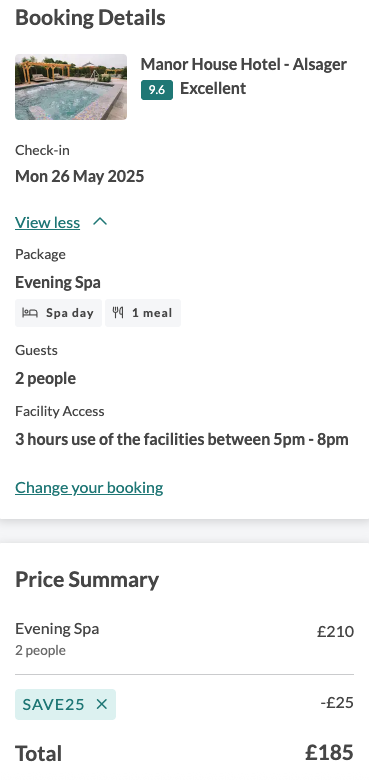Viewport: 369px width, 780px height.
Task: Remove the SAVE25 promo code
Action: click(x=101, y=704)
